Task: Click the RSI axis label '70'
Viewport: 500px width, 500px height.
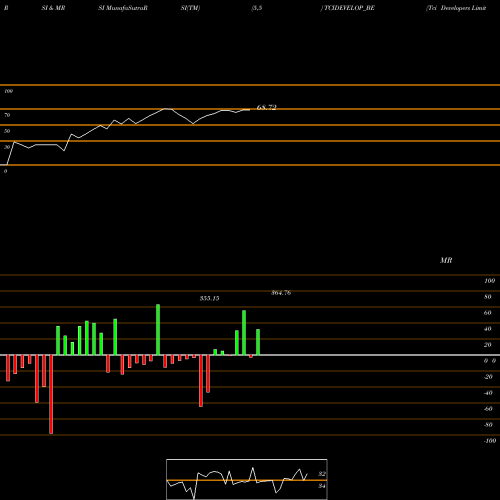Action: point(7,115)
